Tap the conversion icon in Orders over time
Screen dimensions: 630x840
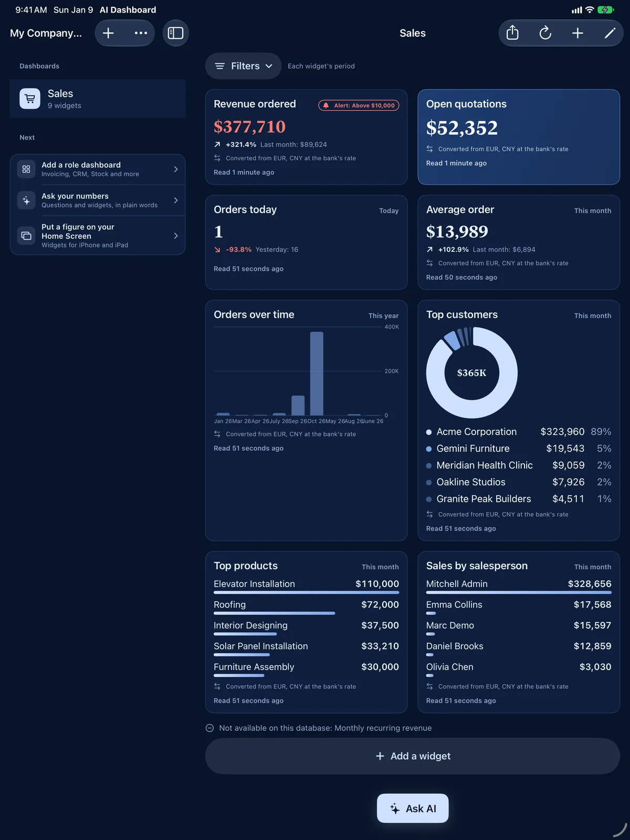217,434
